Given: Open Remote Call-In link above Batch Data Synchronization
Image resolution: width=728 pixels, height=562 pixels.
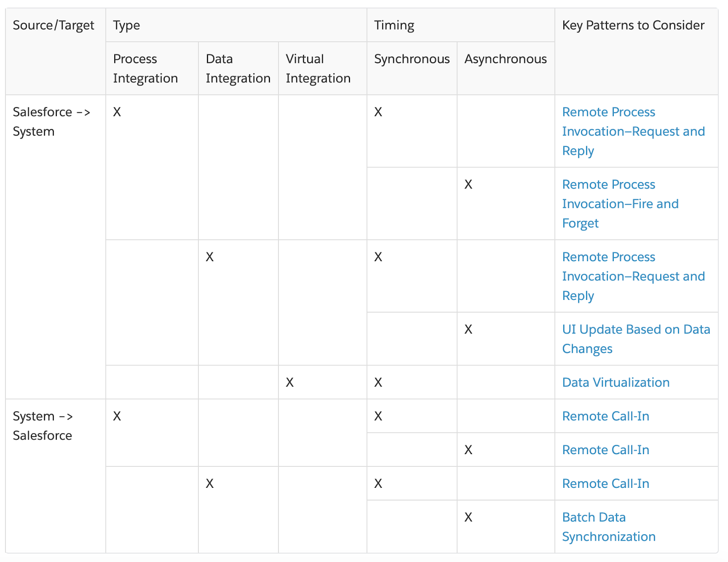Looking at the screenshot, I should [605, 483].
